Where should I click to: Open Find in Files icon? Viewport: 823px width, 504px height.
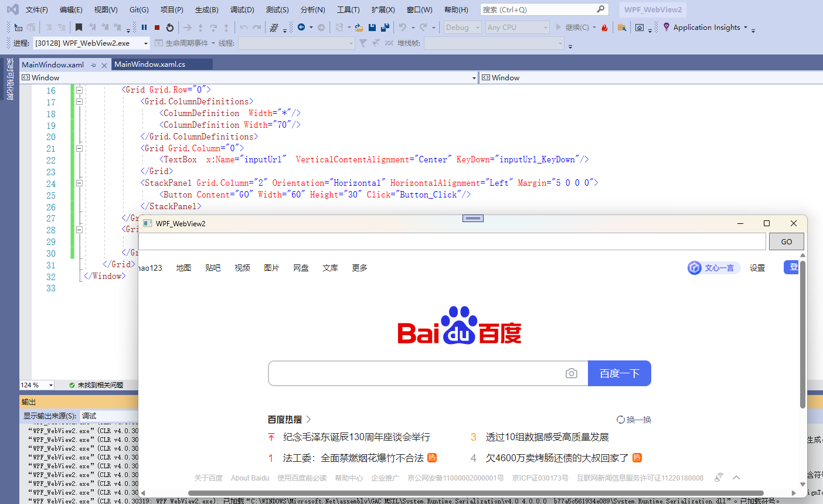[622, 28]
